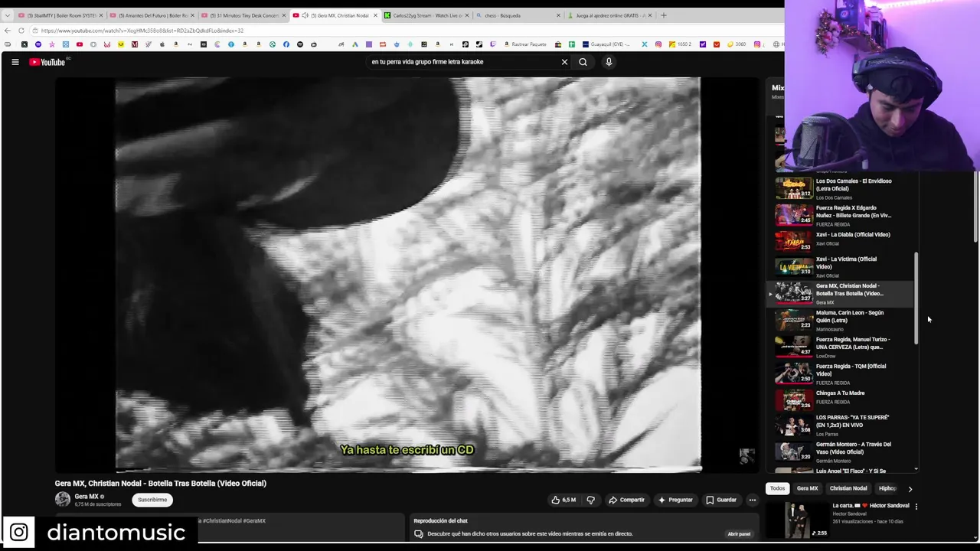Open a new browser tab with plus

[663, 15]
